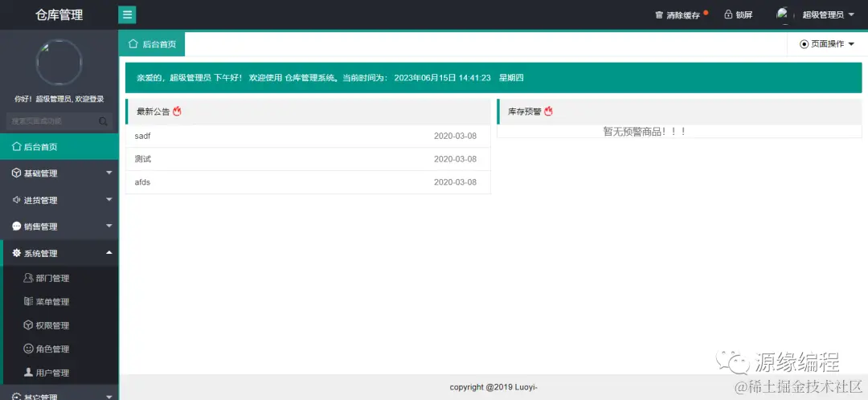The width and height of the screenshot is (868, 400).
Task: Click the speaker icon of 进货管理
Action: click(17, 200)
